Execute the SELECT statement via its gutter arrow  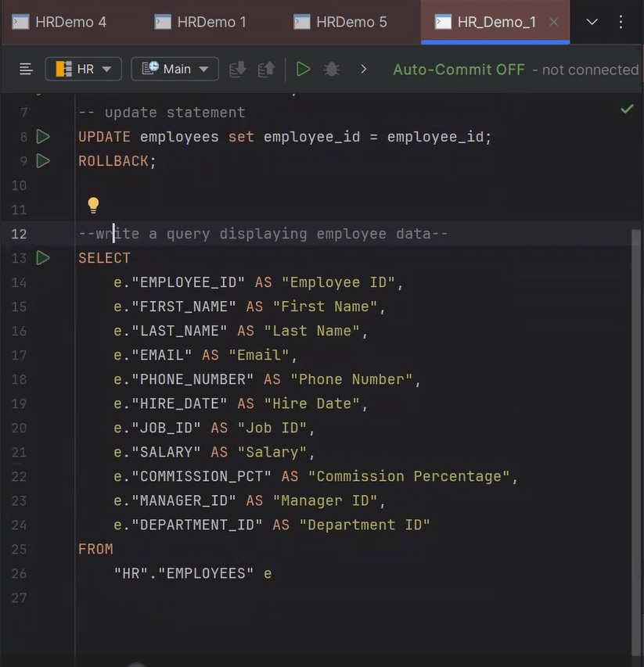click(43, 258)
